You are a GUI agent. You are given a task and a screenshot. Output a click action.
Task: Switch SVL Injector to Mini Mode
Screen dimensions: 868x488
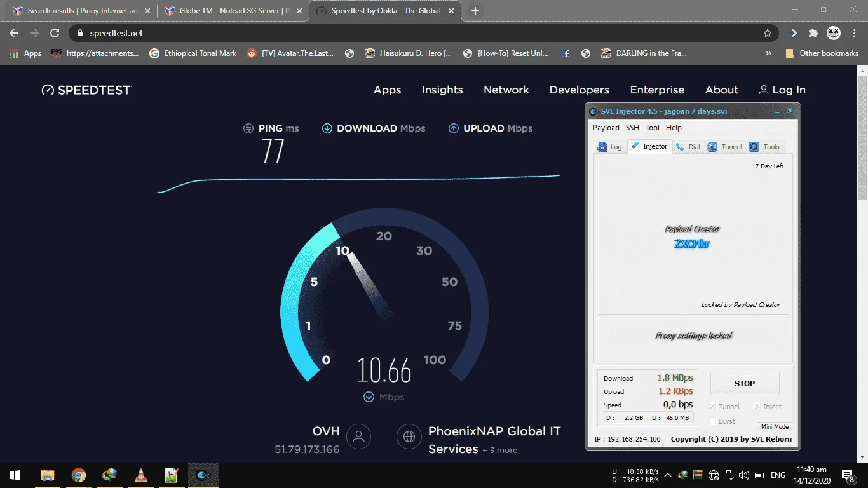pos(775,426)
